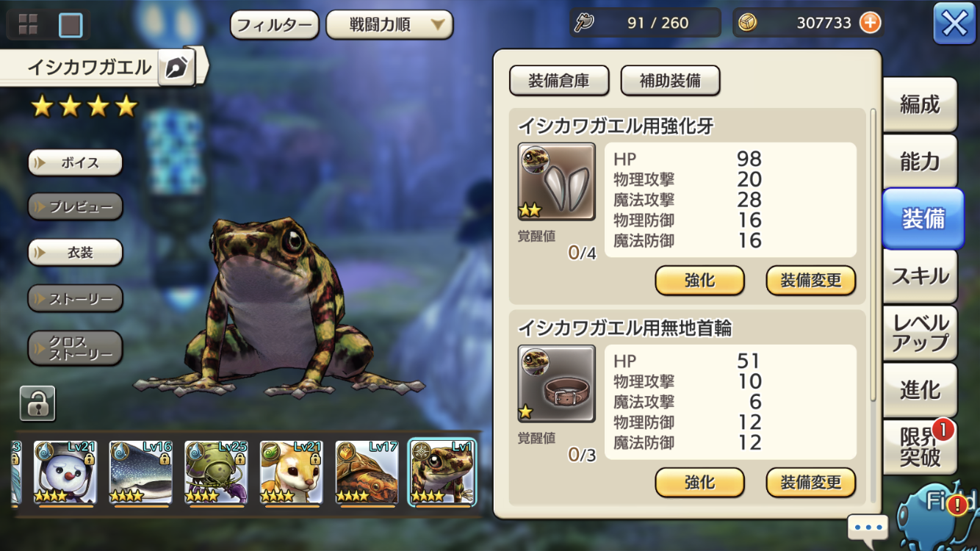Switch to the 能力 tab

click(x=920, y=161)
